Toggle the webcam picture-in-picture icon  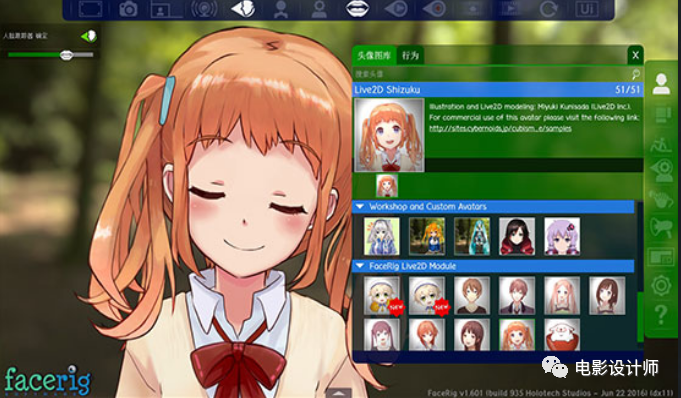click(166, 9)
